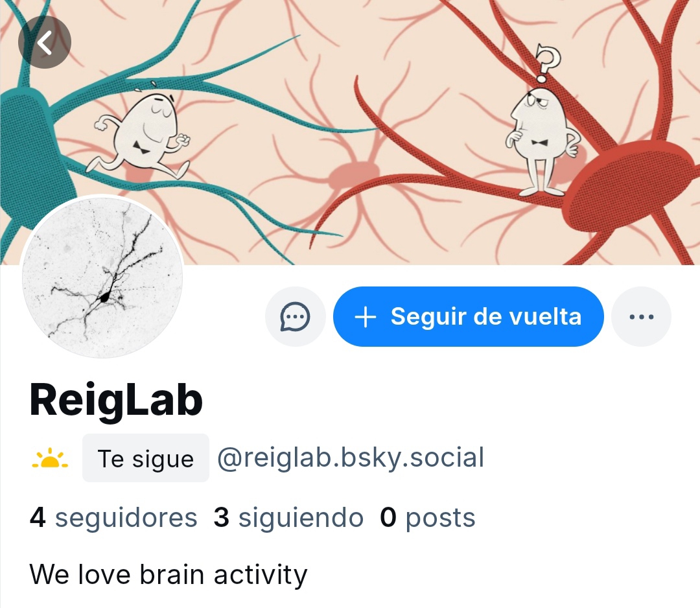Click the yellow sun icon beside Te sigue
Screen dimensions: 700x608
[x=50, y=458]
